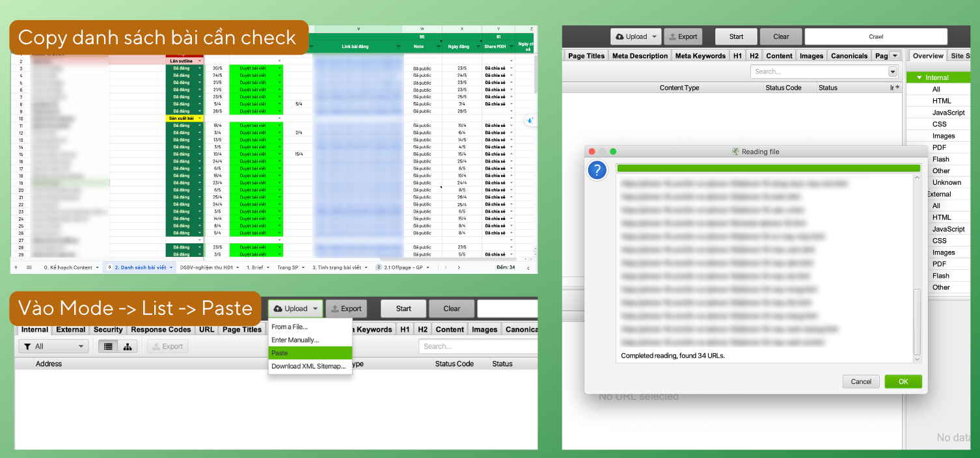The height and width of the screenshot is (458, 980).
Task: Confirm Reading file dialog with OK
Action: click(x=903, y=381)
